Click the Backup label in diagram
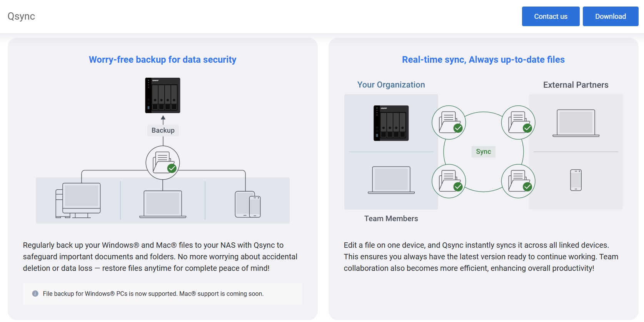 [163, 130]
